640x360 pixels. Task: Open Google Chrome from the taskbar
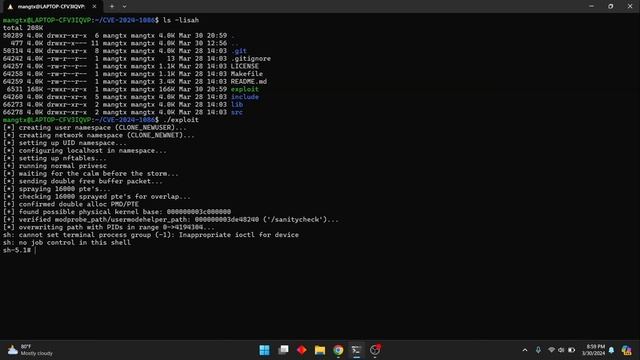(338, 350)
